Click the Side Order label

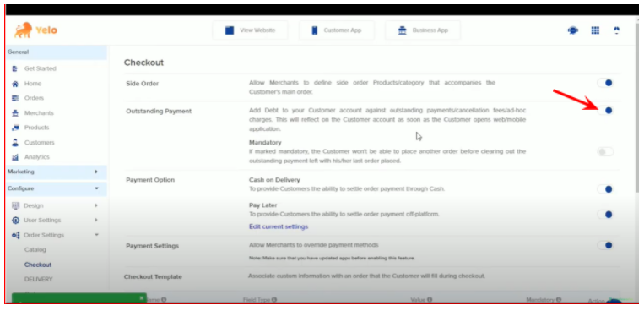[142, 84]
